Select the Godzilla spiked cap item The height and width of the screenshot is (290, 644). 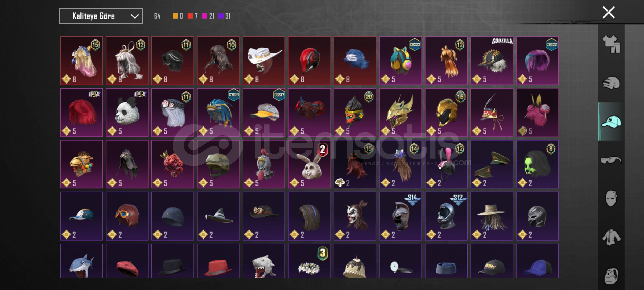(x=492, y=61)
